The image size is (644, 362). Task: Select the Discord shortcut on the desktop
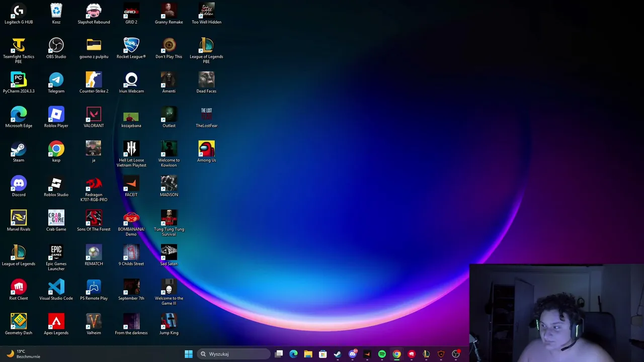coord(19,187)
